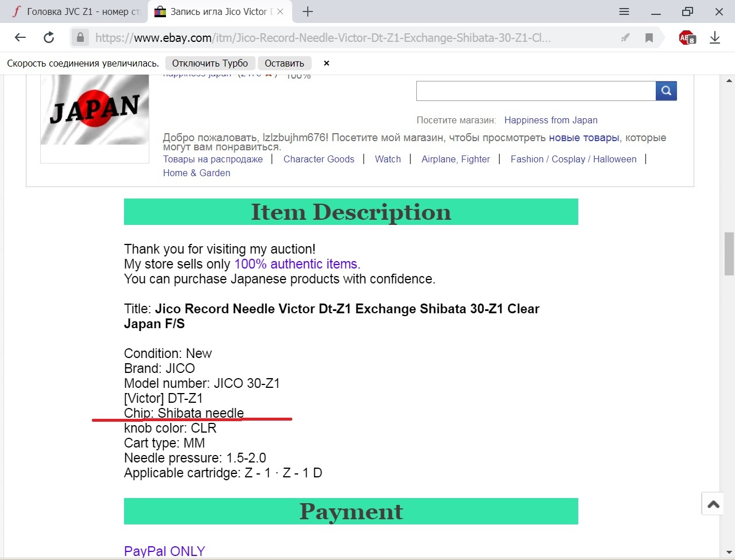Open the downloads arrow icon

[x=715, y=38]
